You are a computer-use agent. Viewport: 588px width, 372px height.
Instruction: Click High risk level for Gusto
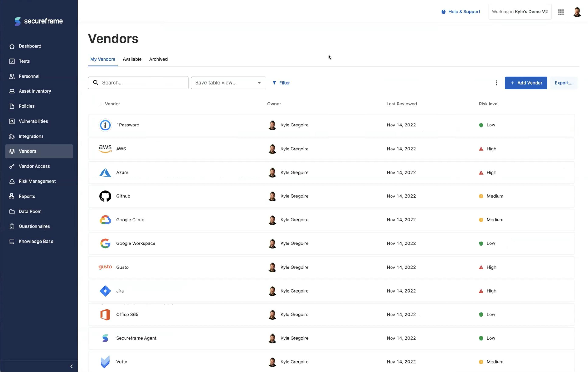(x=488, y=267)
